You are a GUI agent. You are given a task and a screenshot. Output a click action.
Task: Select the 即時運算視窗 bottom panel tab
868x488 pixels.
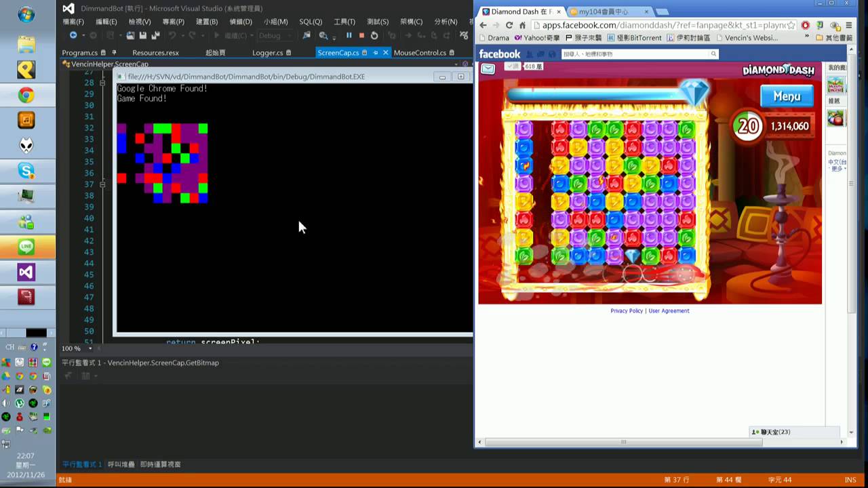point(161,464)
